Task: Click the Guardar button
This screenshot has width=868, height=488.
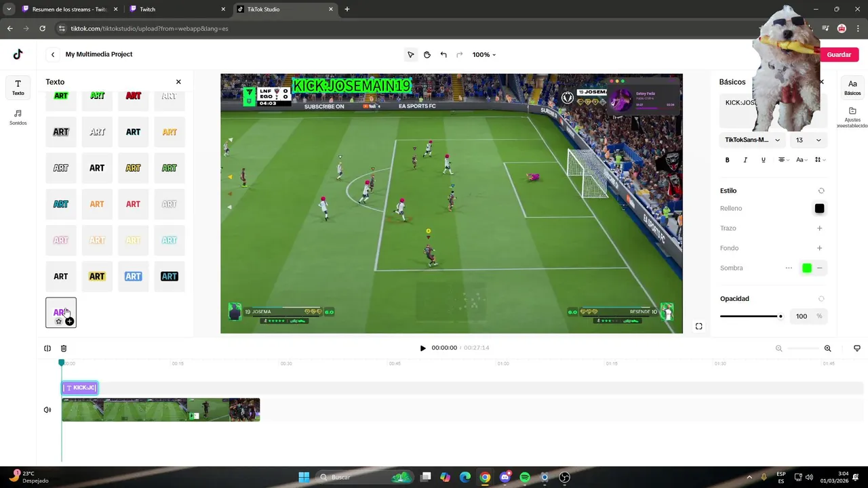Action: coord(839,54)
